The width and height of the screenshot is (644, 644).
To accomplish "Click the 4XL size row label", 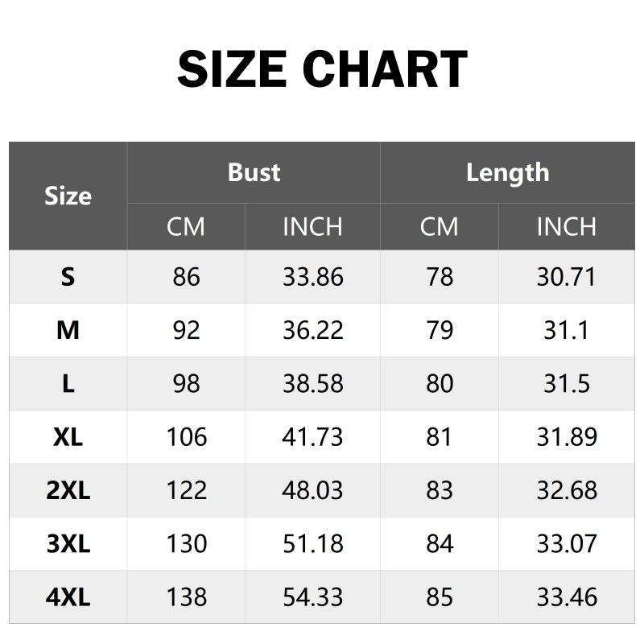I will tap(68, 597).
